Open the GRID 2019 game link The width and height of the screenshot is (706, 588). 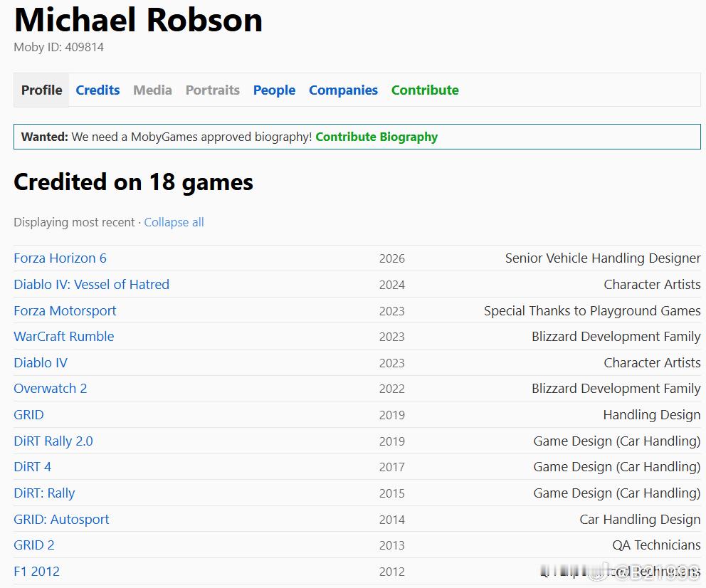click(28, 415)
